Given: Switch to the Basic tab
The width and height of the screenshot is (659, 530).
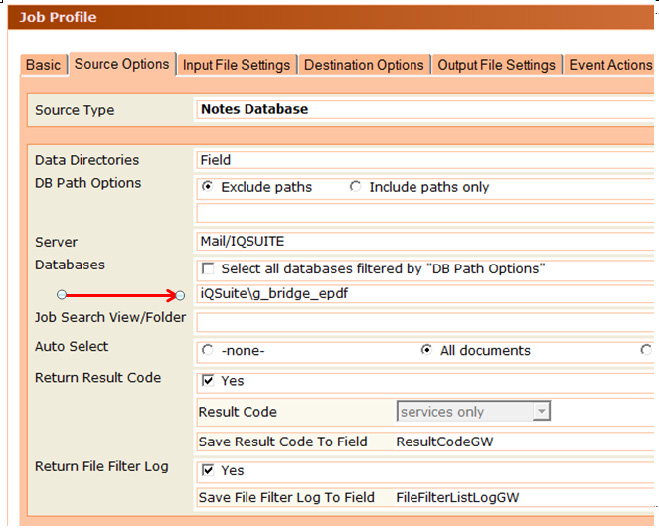Looking at the screenshot, I should click(43, 65).
